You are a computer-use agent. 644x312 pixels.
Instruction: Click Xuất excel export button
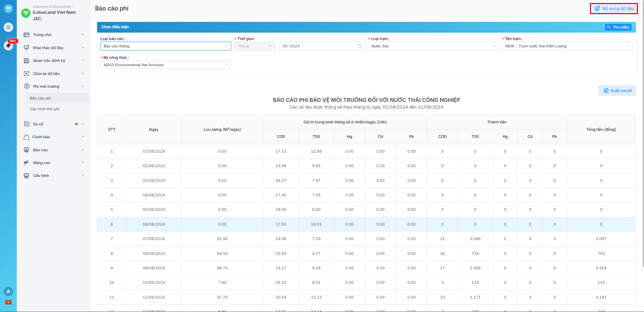617,90
